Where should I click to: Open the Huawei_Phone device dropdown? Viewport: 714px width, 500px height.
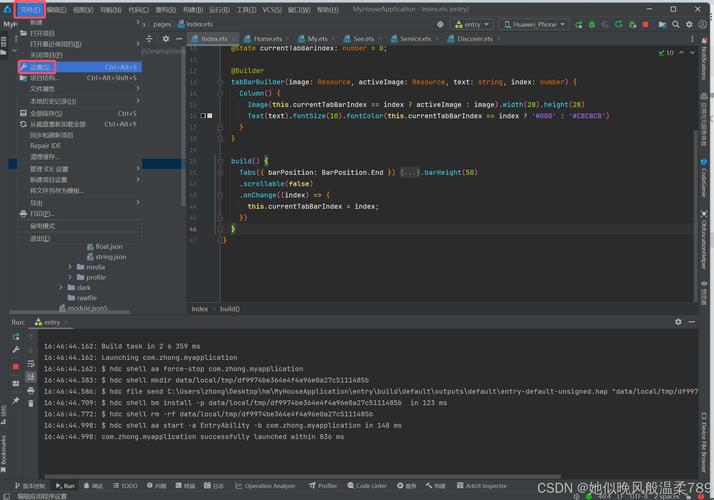tap(534, 25)
